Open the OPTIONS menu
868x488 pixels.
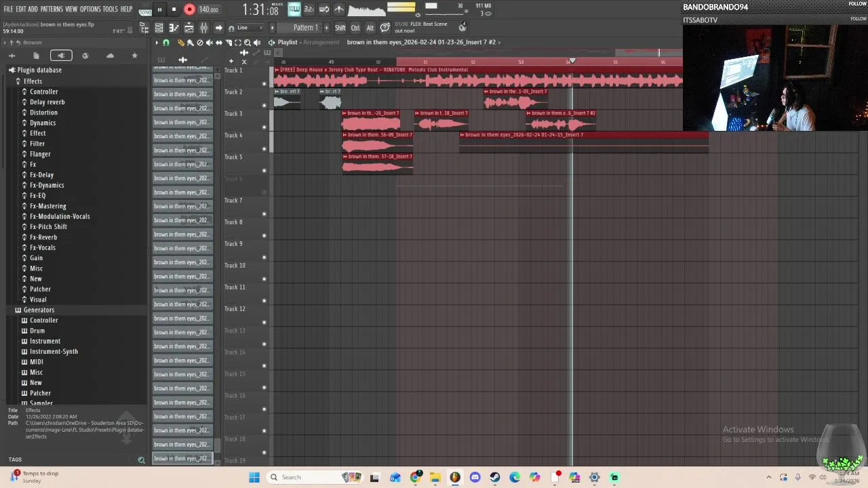(x=90, y=9)
